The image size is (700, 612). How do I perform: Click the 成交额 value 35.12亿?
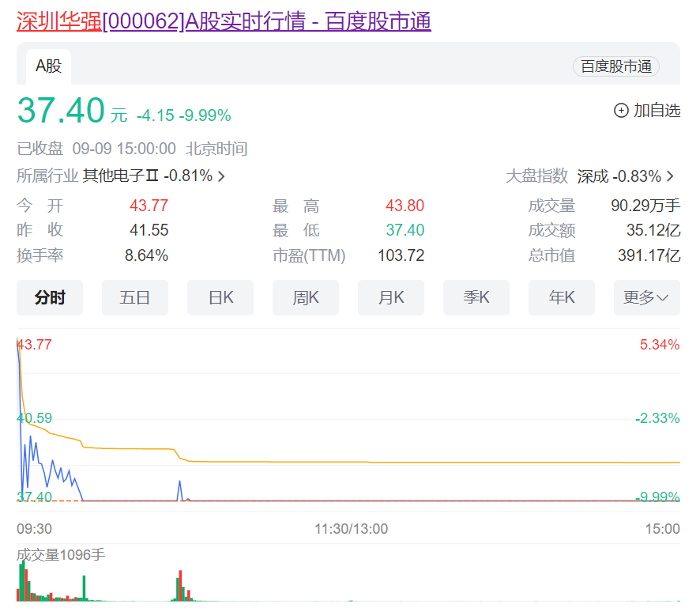653,230
